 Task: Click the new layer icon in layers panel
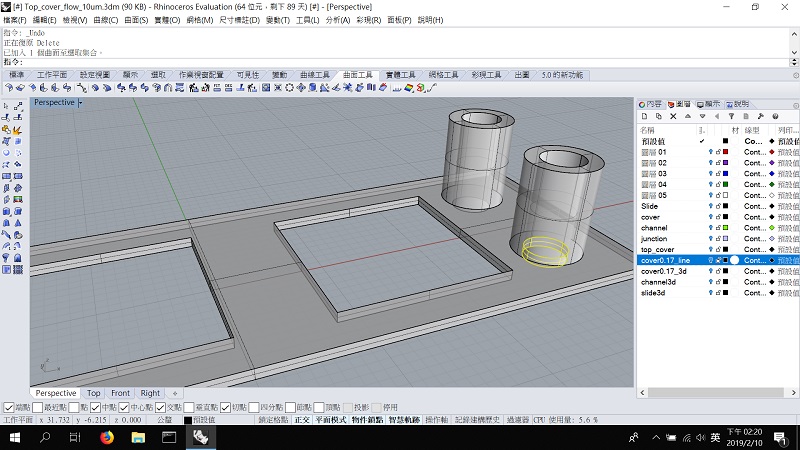coord(645,117)
